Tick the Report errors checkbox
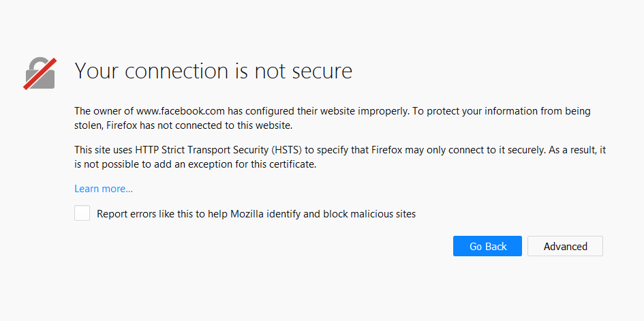Viewport: 644px width, 321px height. tap(82, 213)
